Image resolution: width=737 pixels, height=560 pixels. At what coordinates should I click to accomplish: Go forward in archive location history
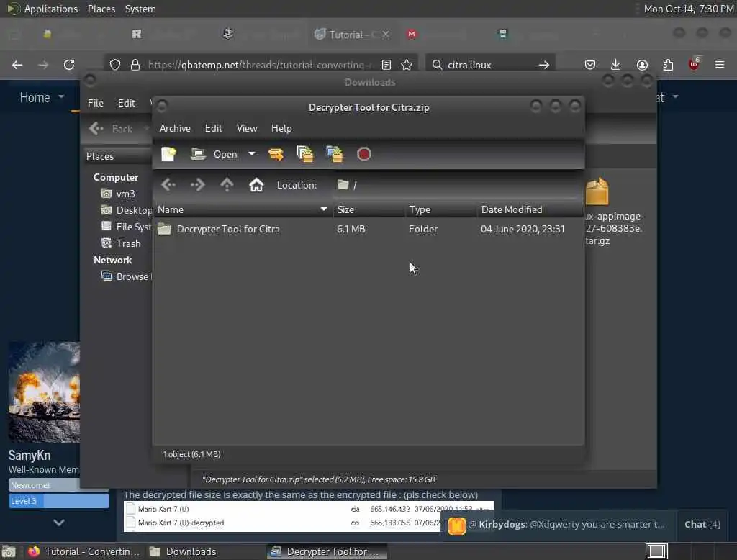click(x=198, y=185)
